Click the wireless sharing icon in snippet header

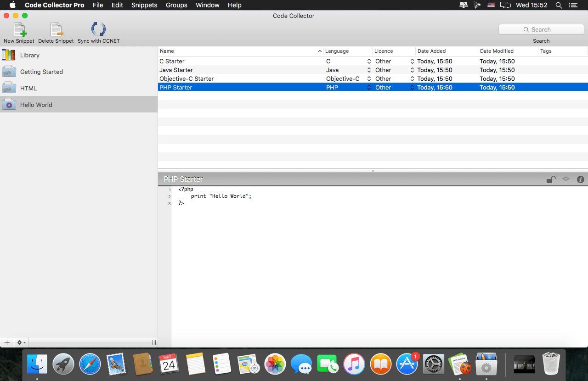566,179
